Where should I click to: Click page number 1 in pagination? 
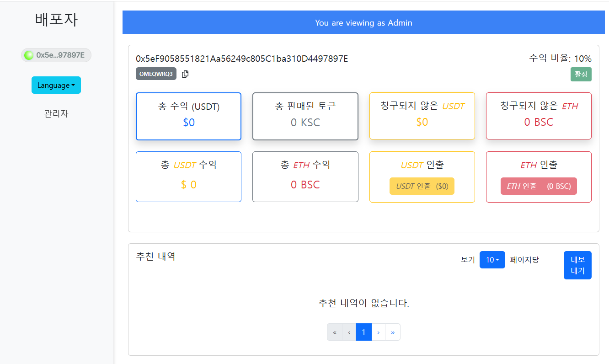363,332
